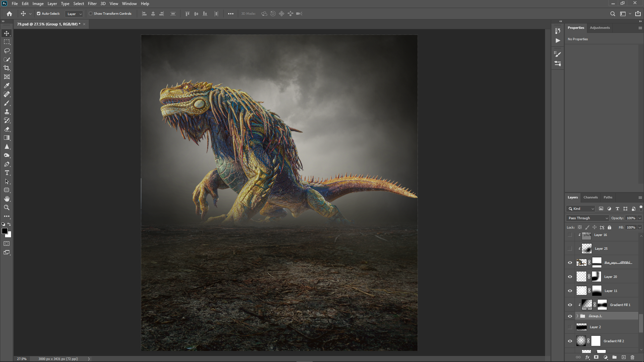Viewport: 644px width, 362px height.
Task: Click the zoom percentage field in status bar
Action: (x=22, y=359)
